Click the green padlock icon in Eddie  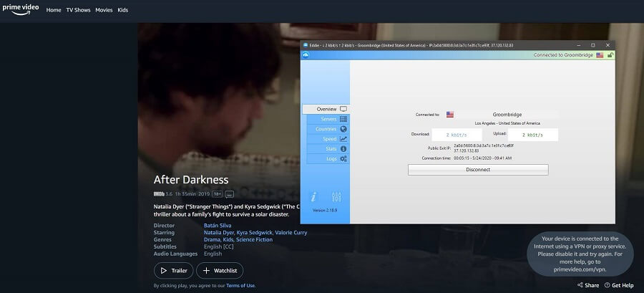[610, 55]
